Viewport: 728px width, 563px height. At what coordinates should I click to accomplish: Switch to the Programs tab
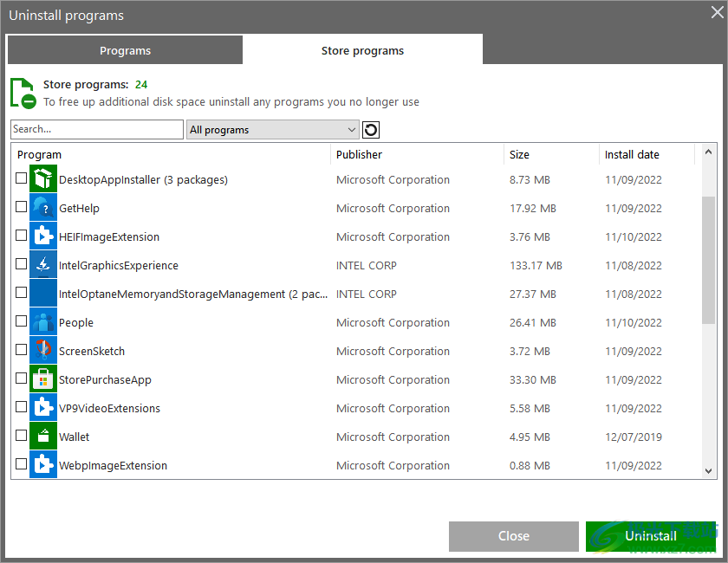pos(125,50)
